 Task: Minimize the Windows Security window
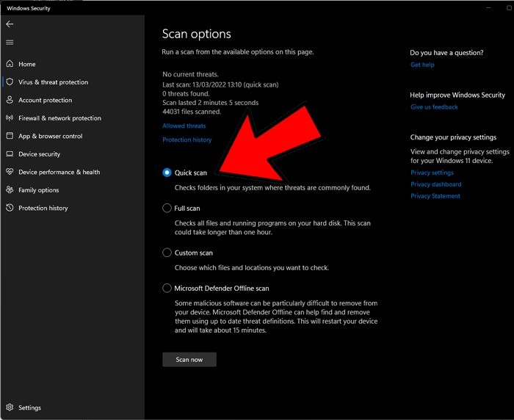click(488, 7)
